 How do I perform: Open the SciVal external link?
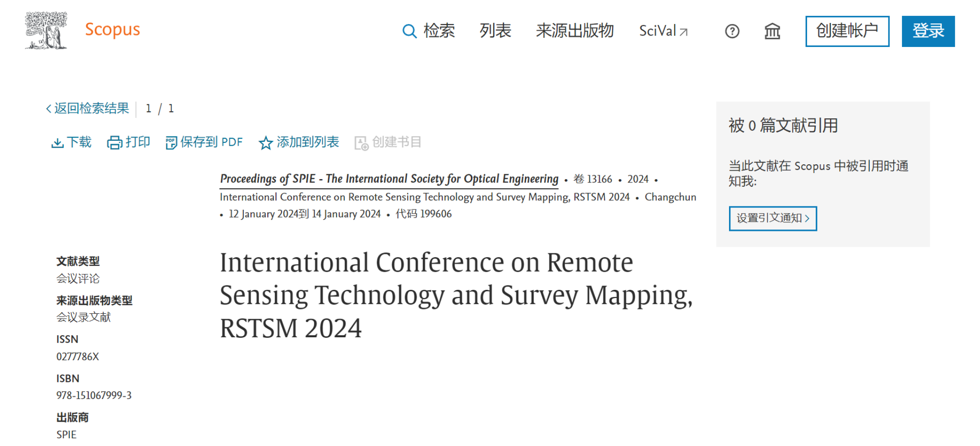[663, 31]
